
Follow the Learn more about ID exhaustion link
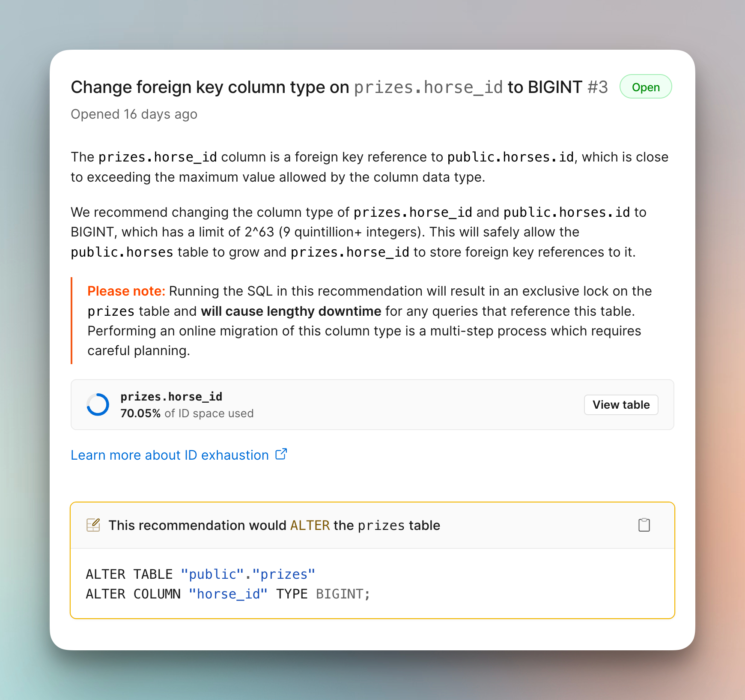(x=170, y=455)
